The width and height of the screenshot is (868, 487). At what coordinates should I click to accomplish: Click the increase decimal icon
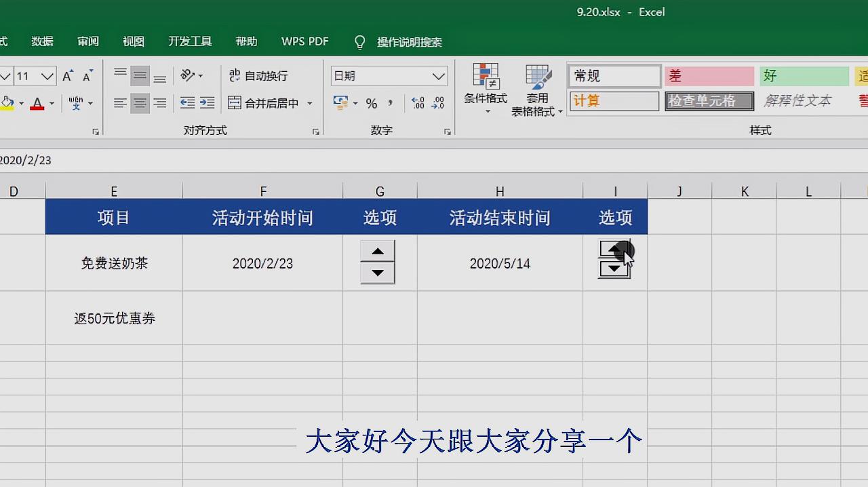coord(418,103)
